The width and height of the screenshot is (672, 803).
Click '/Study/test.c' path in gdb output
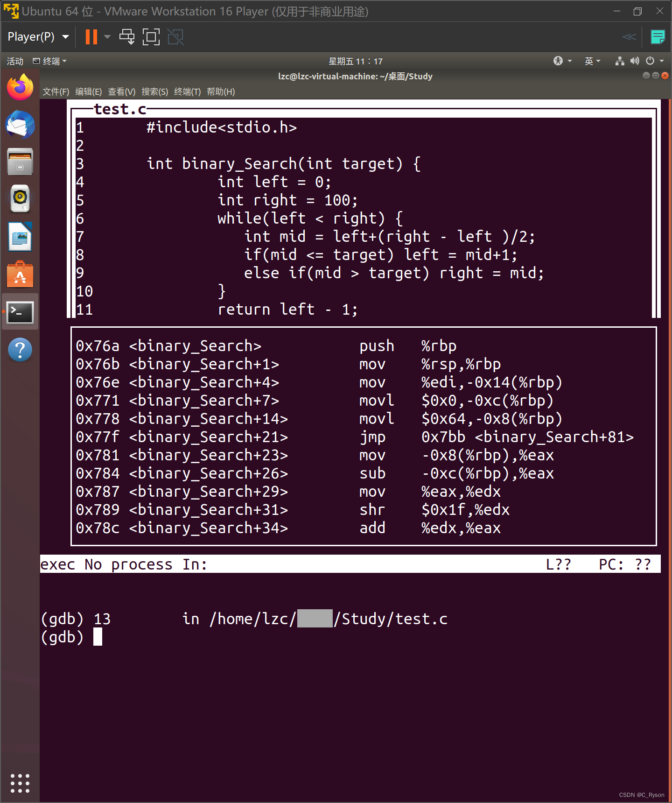coord(391,619)
